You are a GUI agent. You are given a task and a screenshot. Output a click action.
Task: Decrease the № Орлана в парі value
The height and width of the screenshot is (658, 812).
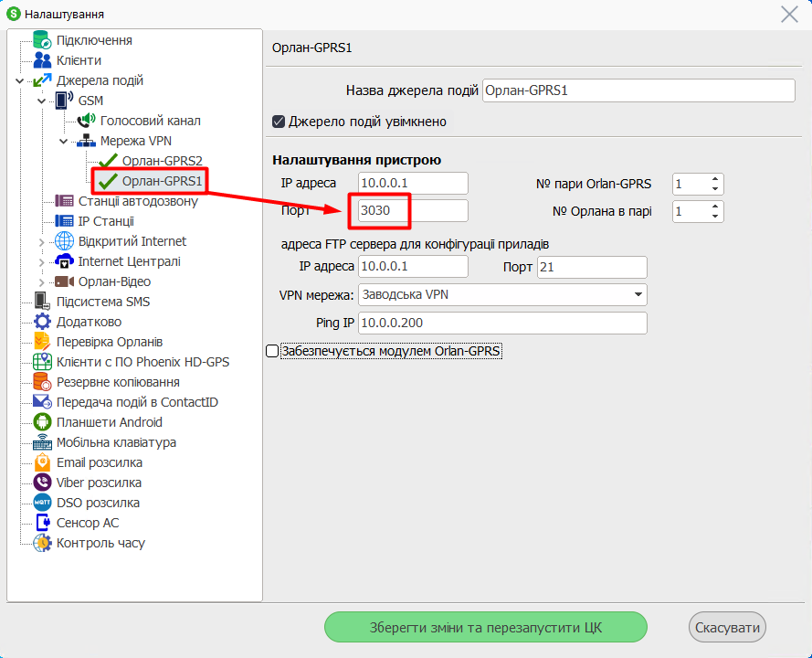point(715,217)
